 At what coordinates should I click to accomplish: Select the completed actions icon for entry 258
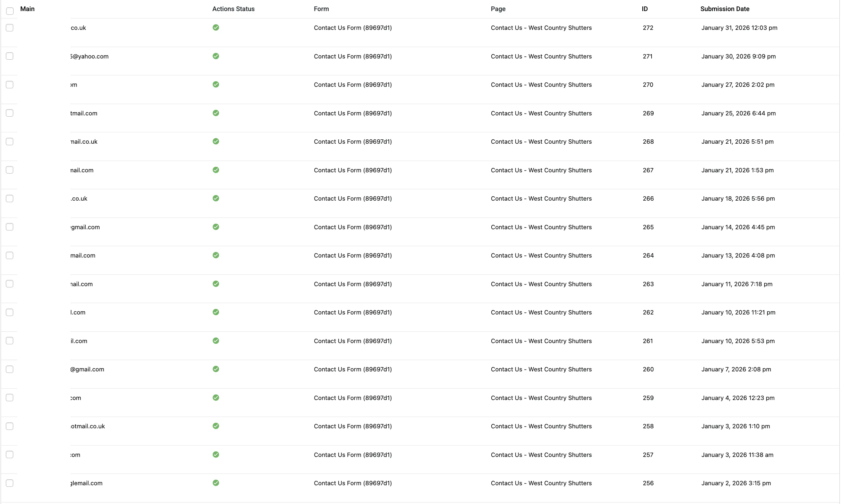point(216,426)
